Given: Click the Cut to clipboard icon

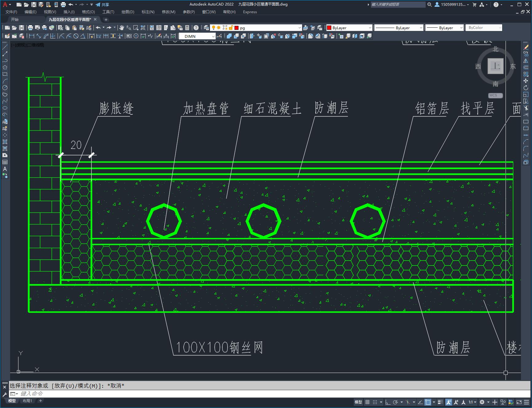Looking at the screenshot, I should coord(61,28).
